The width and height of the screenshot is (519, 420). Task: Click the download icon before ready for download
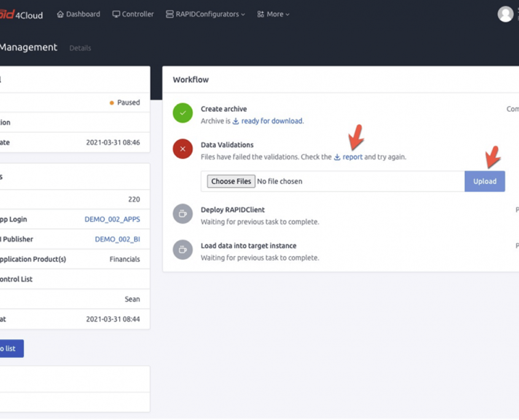click(x=236, y=122)
